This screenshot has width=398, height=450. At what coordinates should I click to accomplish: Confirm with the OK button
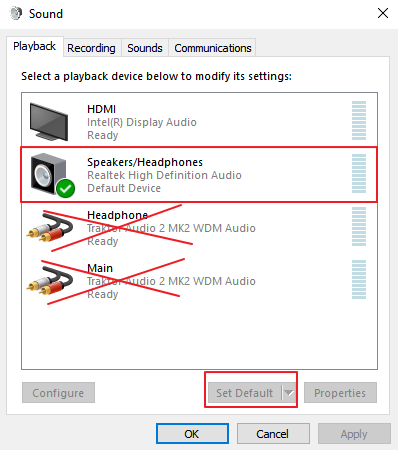tap(192, 434)
